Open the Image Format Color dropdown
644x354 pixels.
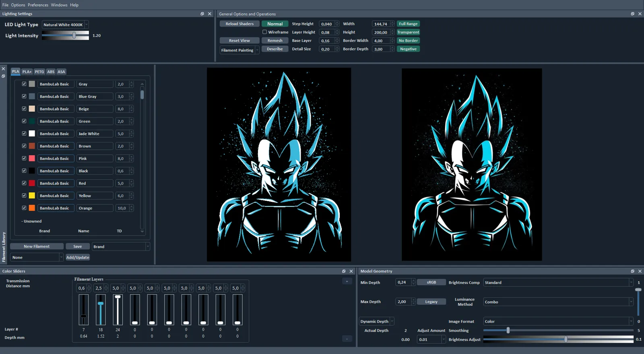click(x=558, y=321)
